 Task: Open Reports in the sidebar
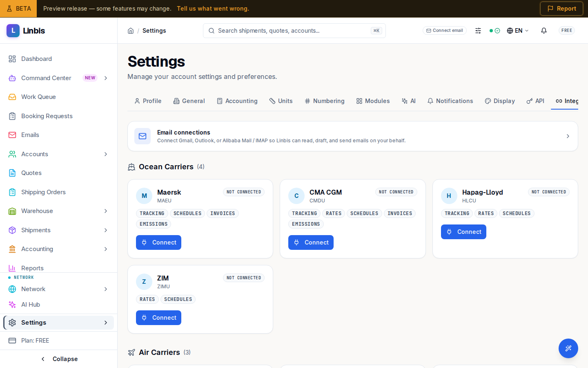point(59,267)
